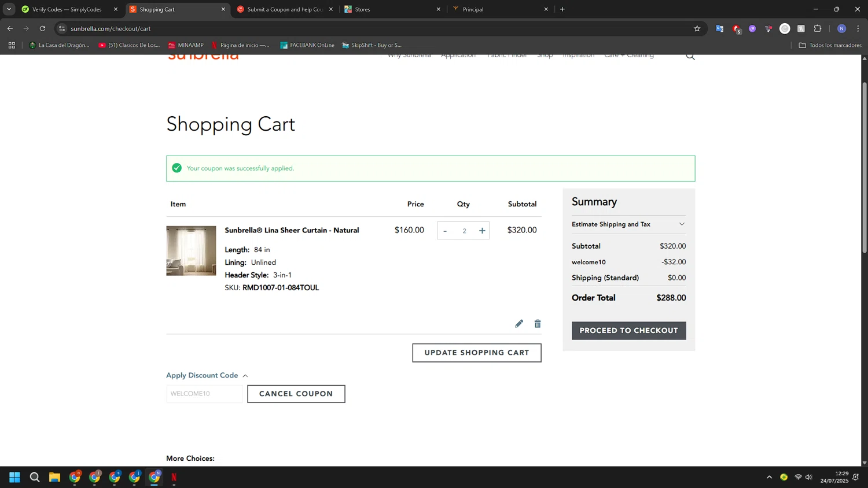Open the tab search dropdown arrow
The width and height of the screenshot is (868, 488).
[9, 9]
